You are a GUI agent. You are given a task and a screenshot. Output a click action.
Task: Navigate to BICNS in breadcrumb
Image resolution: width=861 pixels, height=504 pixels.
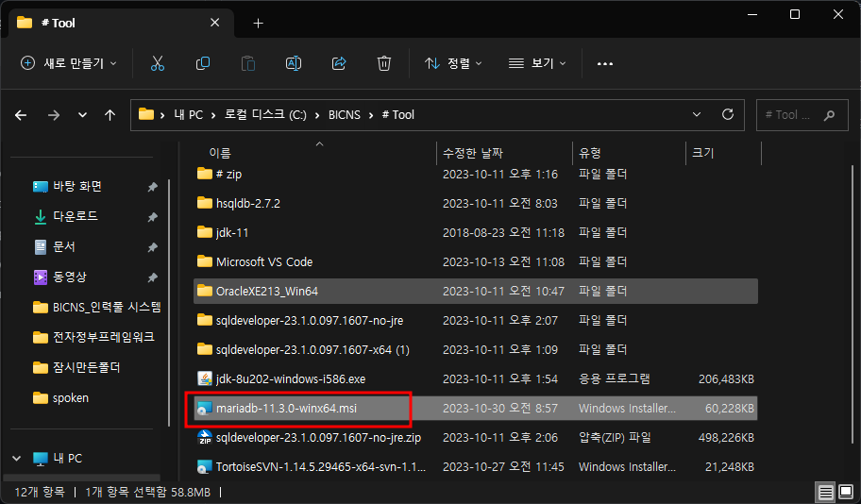click(345, 115)
